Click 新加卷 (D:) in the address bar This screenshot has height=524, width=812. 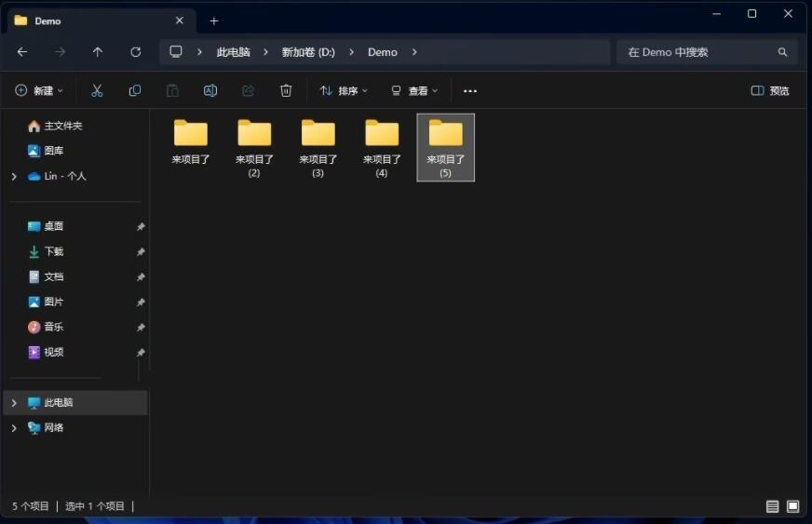(308, 52)
